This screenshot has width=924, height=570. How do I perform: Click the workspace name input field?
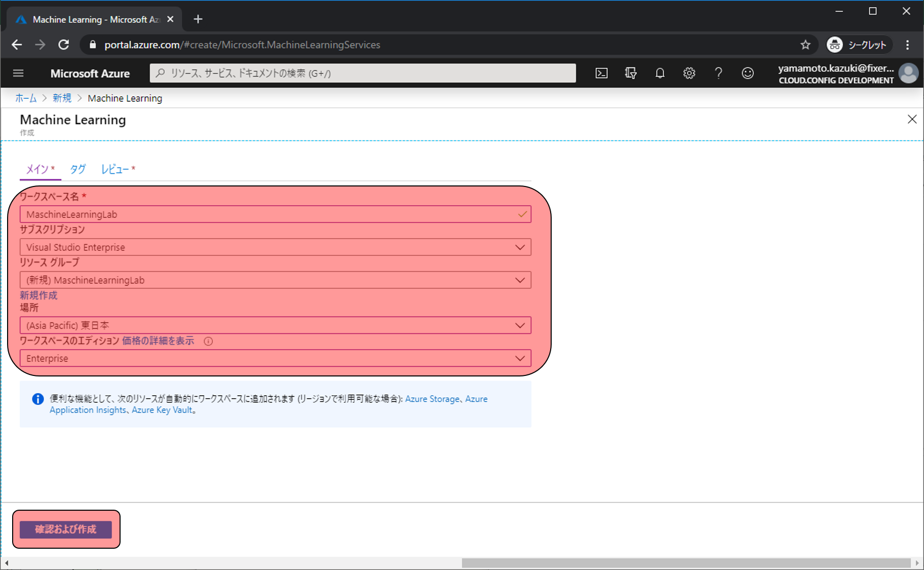click(x=268, y=214)
